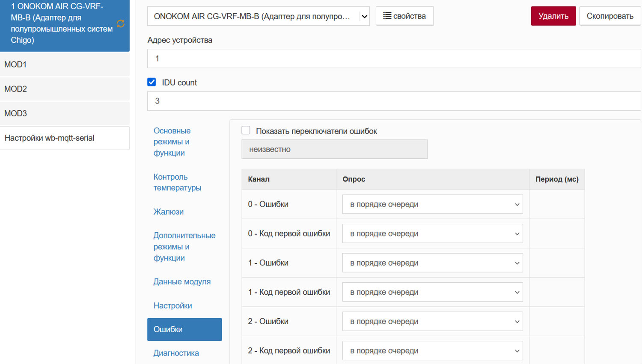The image size is (642, 364).
Task: Click the Адрес устройства input field
Action: click(394, 59)
